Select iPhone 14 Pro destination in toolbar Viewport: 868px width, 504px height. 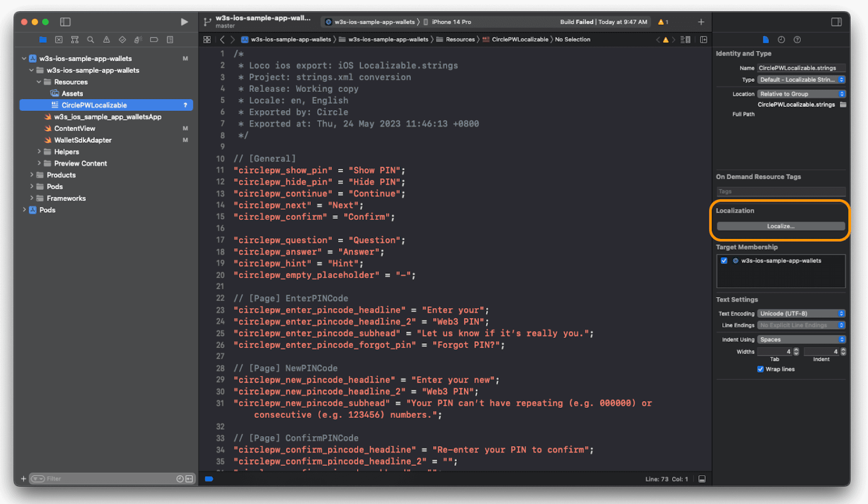coord(451,22)
